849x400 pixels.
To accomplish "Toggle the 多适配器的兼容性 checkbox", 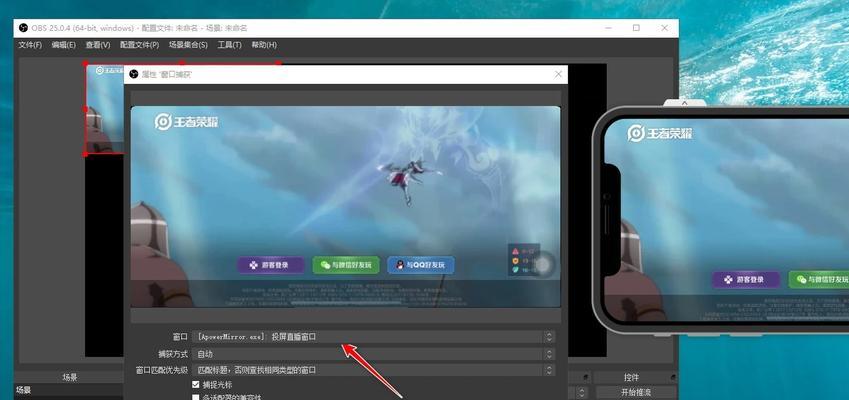I will point(196,397).
